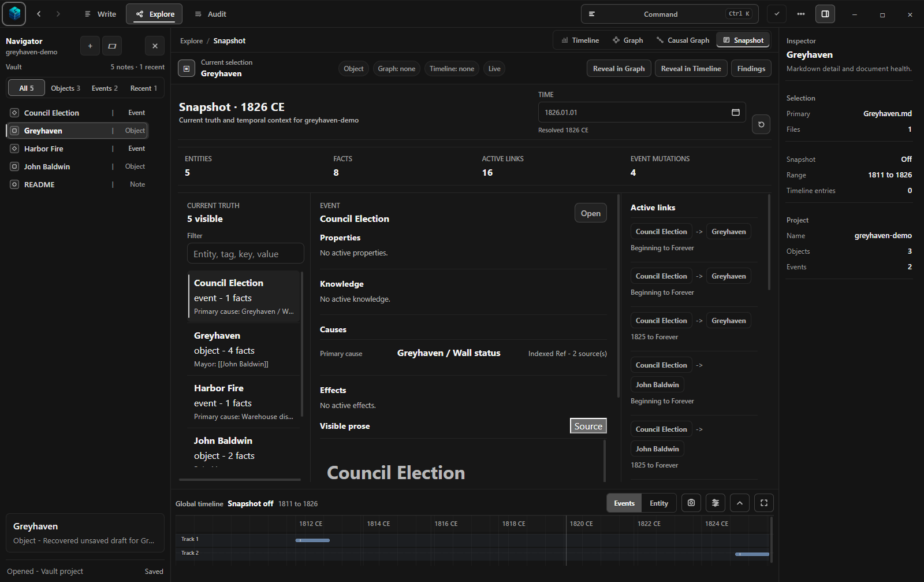Toggle the inspector side panel icon

(825, 14)
